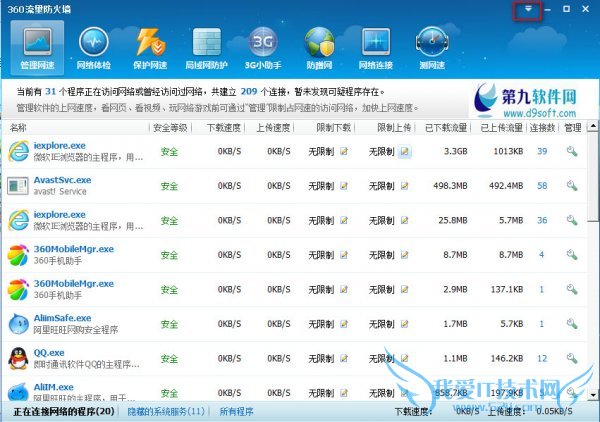Edit download limit for QQ.exe

pyautogui.click(x=344, y=358)
